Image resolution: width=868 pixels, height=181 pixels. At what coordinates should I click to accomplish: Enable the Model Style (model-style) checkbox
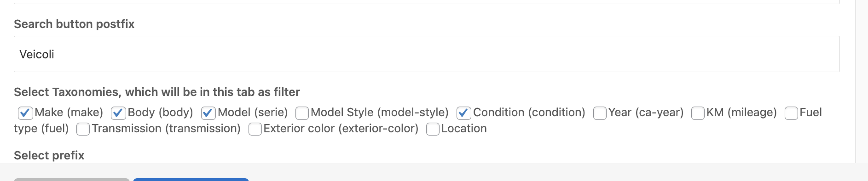point(302,113)
